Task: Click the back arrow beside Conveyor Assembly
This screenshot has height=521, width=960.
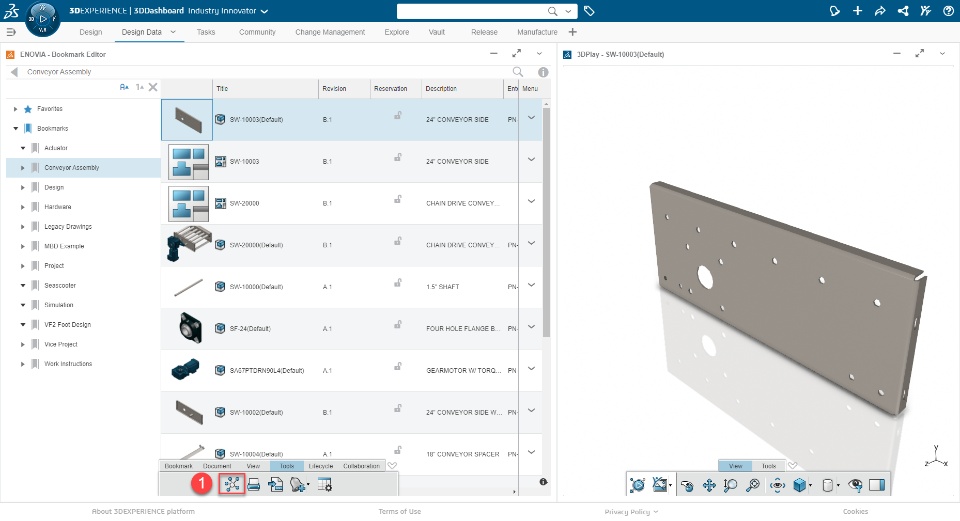Action: point(13,72)
